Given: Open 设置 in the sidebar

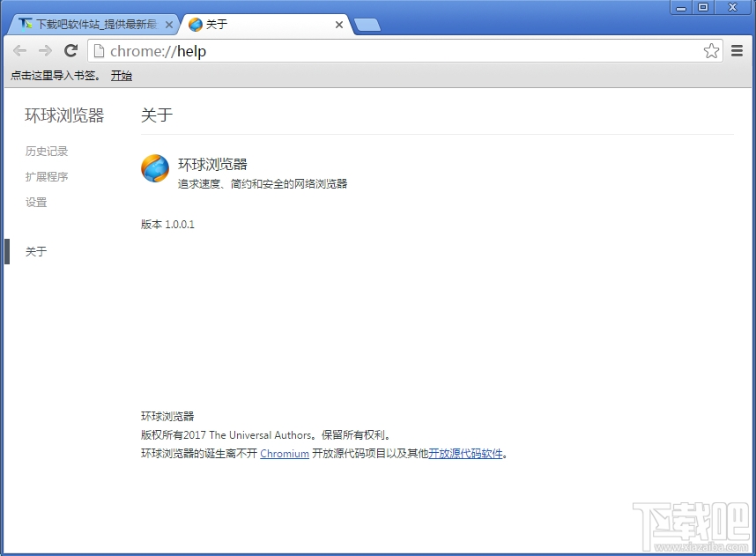Looking at the screenshot, I should 36,203.
